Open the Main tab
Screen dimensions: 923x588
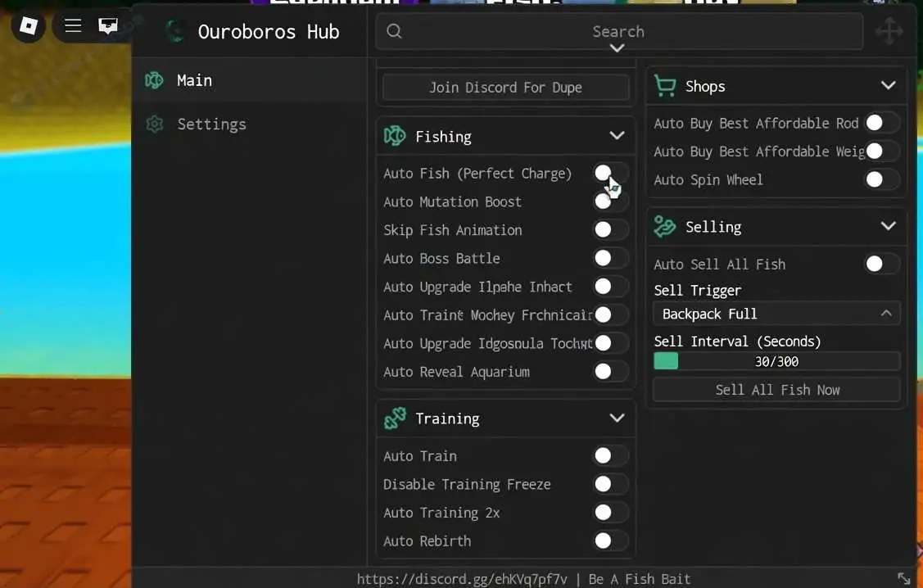250,80
